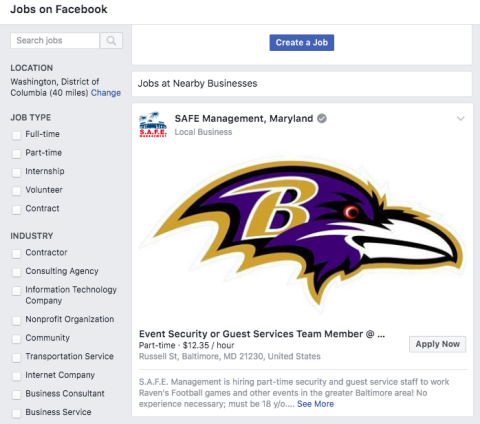Click the Jobs on Facebook title

pyautogui.click(x=59, y=9)
